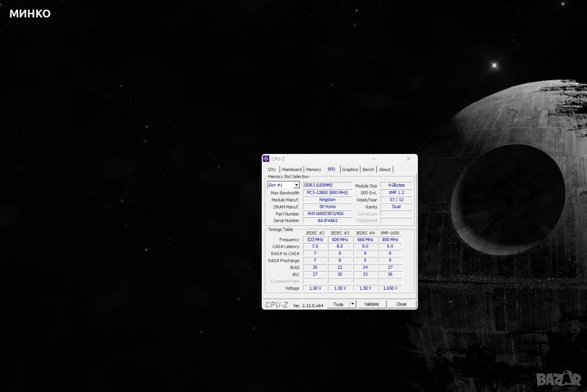Select the serial number 8A1FA863
This screenshot has height=392, width=587.
point(327,221)
